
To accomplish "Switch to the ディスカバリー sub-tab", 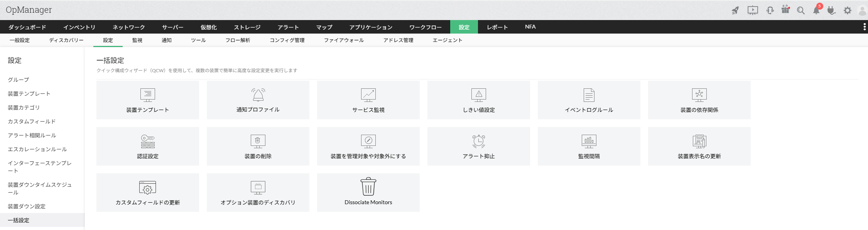I will [66, 40].
